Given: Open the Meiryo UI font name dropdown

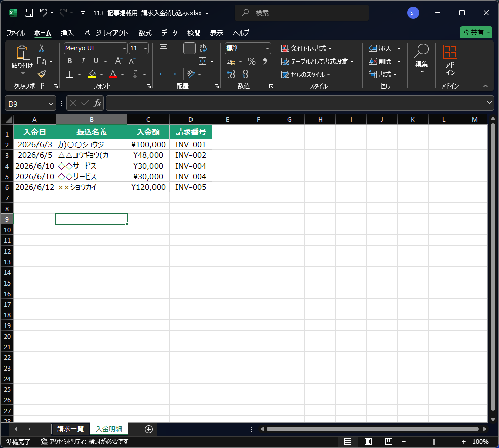Looking at the screenshot, I should pyautogui.click(x=124, y=48).
